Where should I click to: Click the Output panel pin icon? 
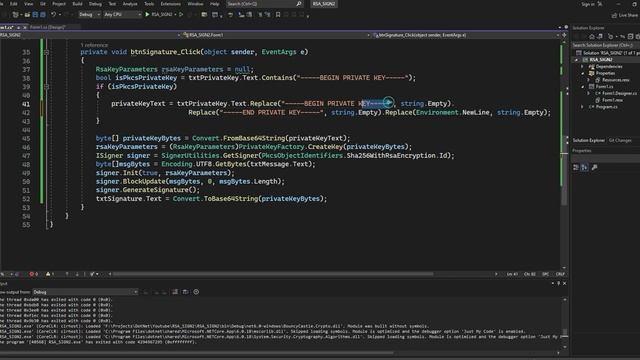(x=558, y=283)
